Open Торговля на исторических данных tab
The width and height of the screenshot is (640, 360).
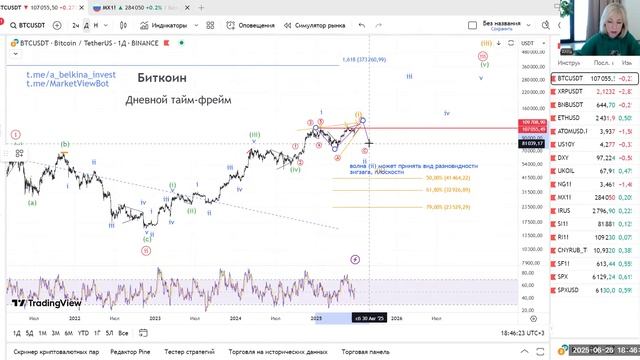pyautogui.click(x=278, y=351)
